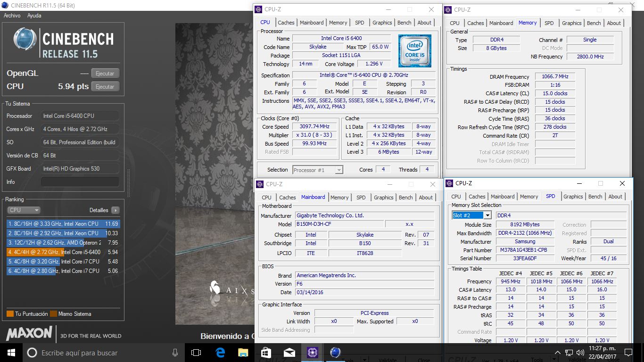Select the 8C/16H @ 3.33 GHz ranking row
This screenshot has width=644, height=362.
point(63,224)
